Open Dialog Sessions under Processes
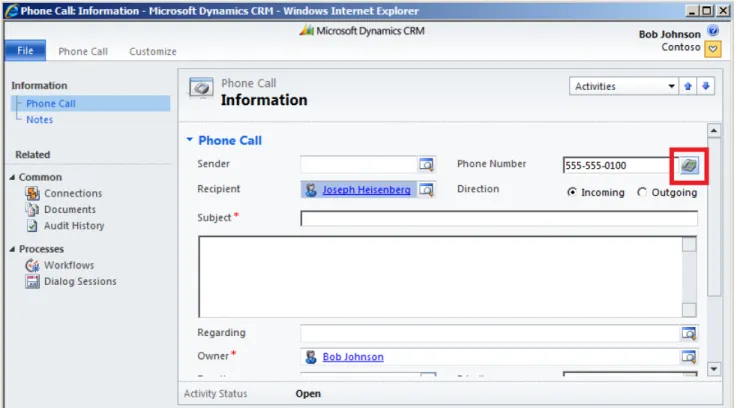This screenshot has height=408, width=737. [80, 281]
